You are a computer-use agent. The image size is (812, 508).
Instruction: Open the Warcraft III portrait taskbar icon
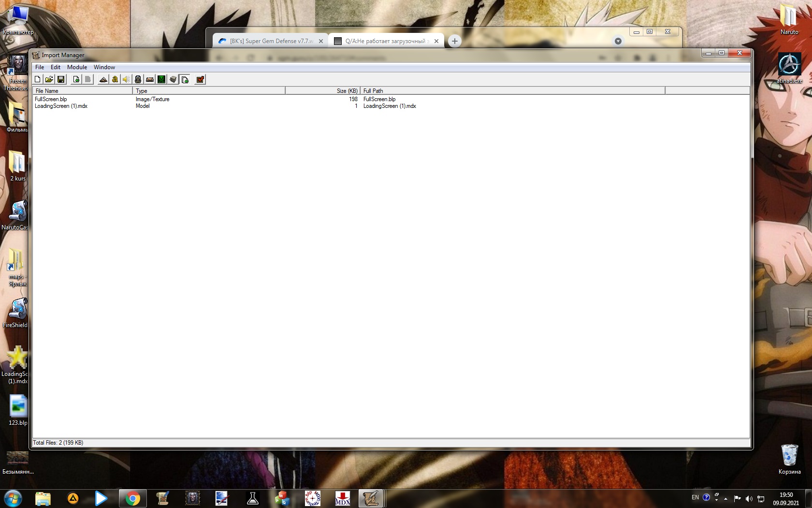[x=192, y=498]
